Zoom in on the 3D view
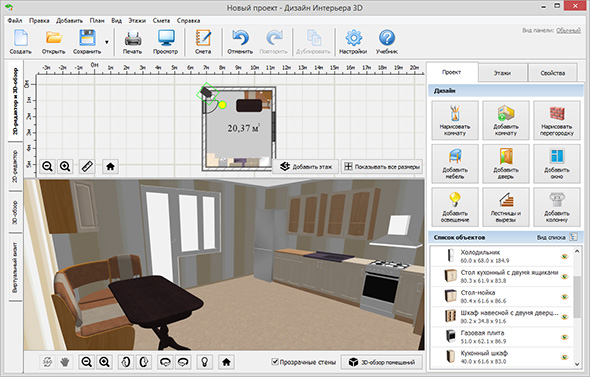The image size is (590, 377). 104,362
